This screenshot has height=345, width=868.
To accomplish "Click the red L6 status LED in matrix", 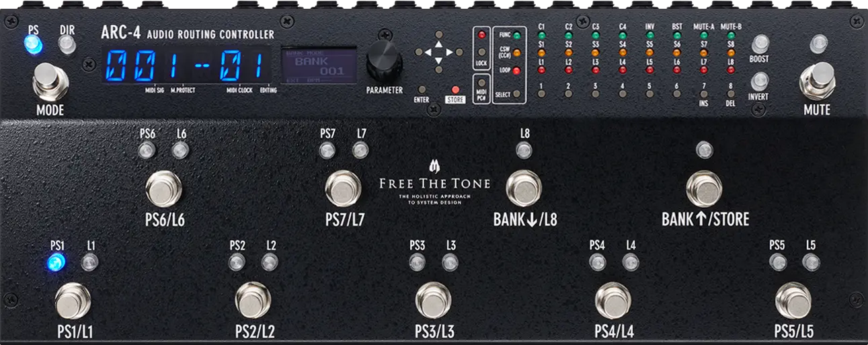I will [x=677, y=70].
